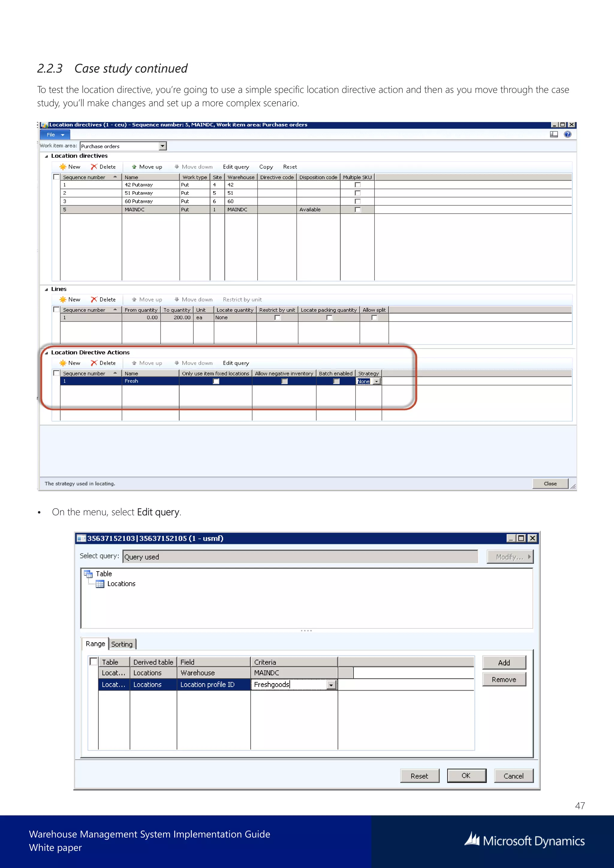Click Delete X icon in Location Directive Actions
The image size is (614, 868).
click(x=94, y=363)
